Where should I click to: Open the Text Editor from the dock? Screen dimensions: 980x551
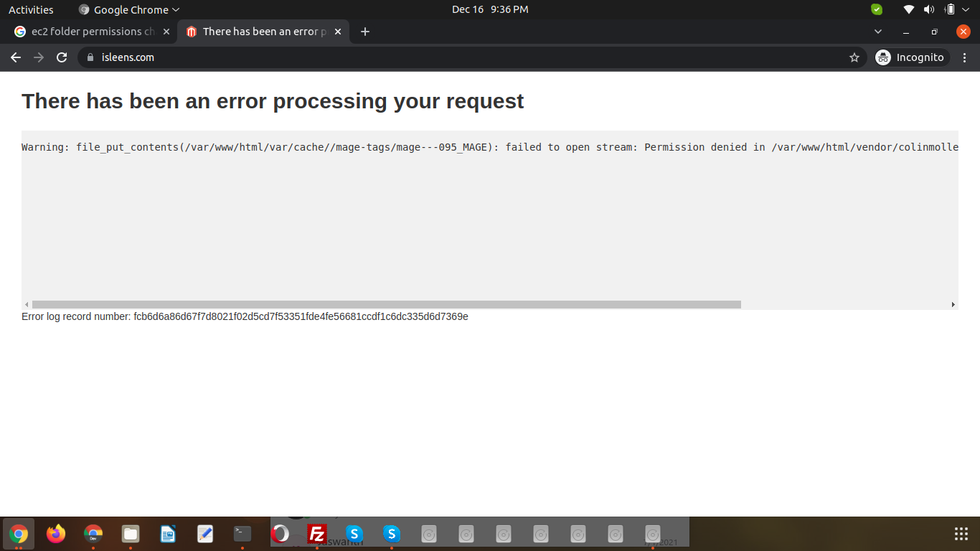tap(205, 534)
